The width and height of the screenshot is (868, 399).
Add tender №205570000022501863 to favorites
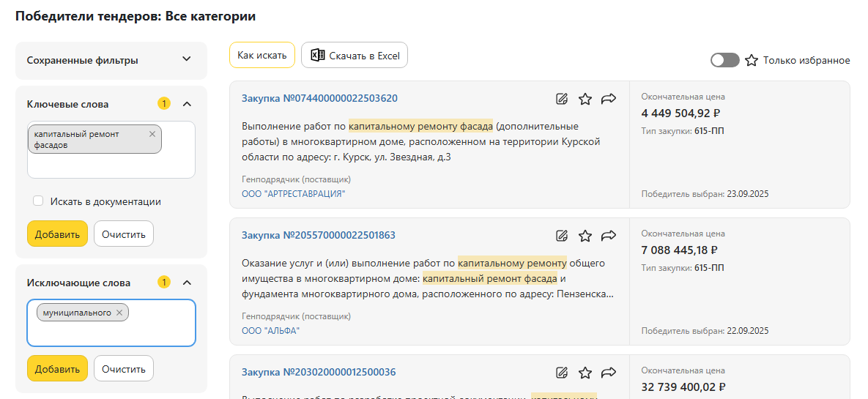(585, 236)
